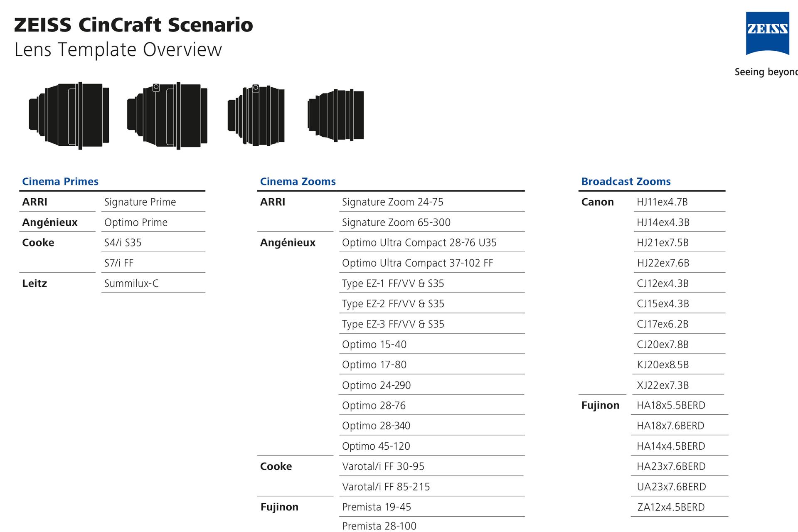Click Type EZ-1 FF/VV & S35

point(393,284)
